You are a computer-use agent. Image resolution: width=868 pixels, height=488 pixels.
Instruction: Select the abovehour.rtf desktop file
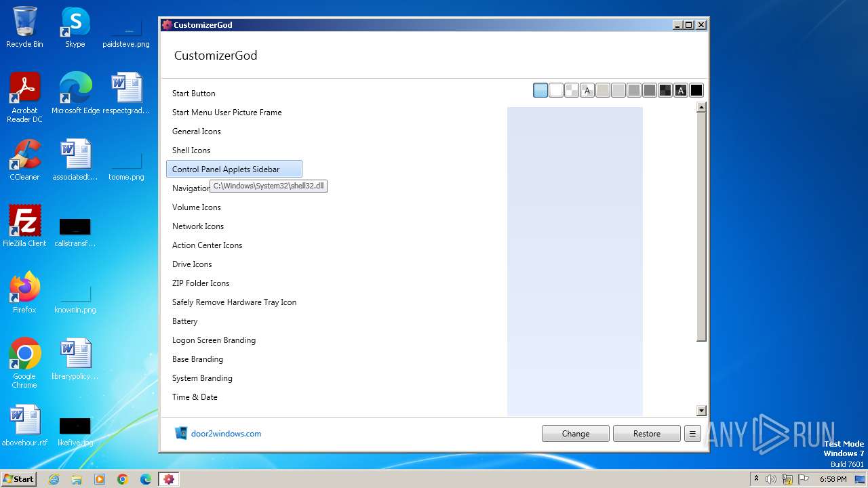click(x=24, y=425)
